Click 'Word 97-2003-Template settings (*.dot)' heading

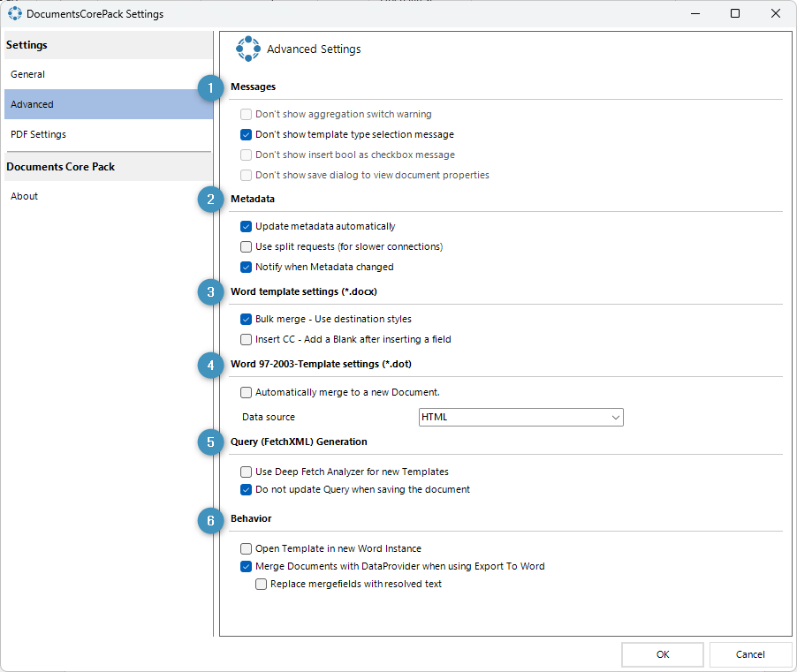tap(322, 364)
